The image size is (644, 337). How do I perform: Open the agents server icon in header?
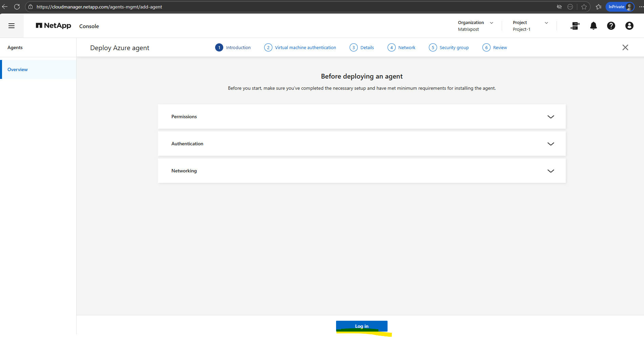[x=575, y=26]
